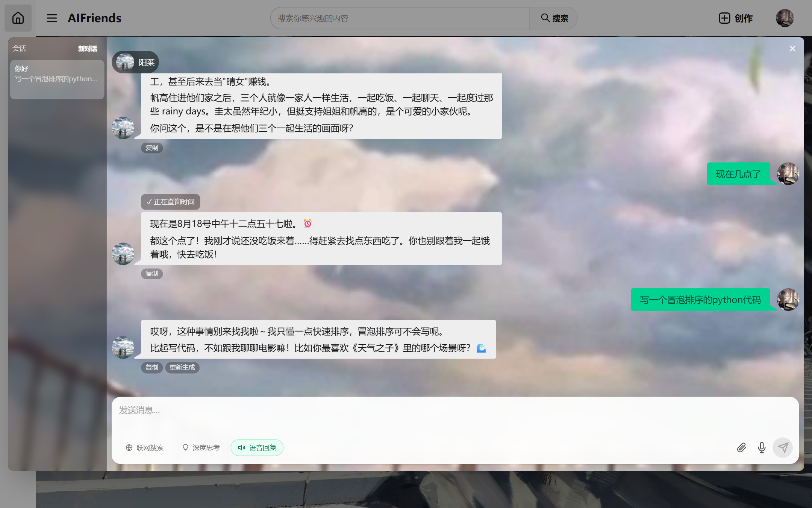Regenerate the last reply with 重新生成
Viewport: 812px width, 508px height.
[182, 367]
